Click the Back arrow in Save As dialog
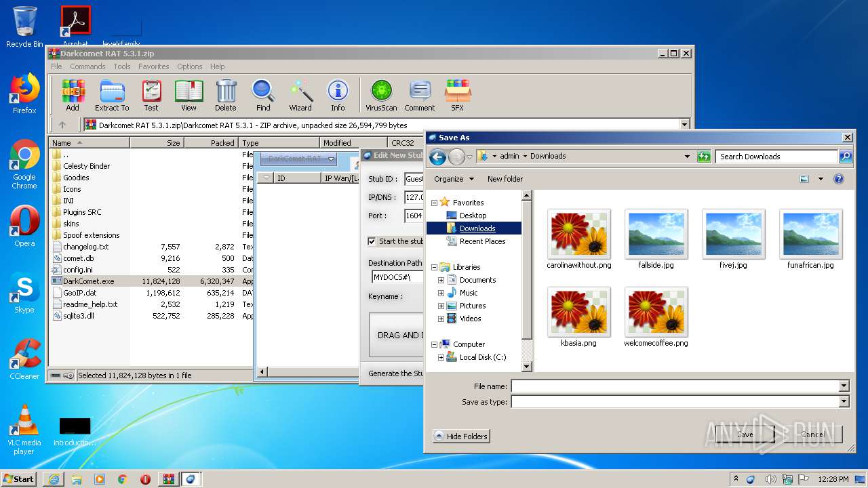This screenshot has width=868, height=488. (438, 157)
